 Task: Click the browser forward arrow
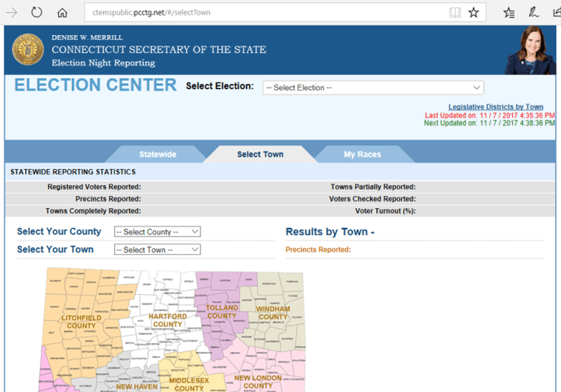pos(11,13)
